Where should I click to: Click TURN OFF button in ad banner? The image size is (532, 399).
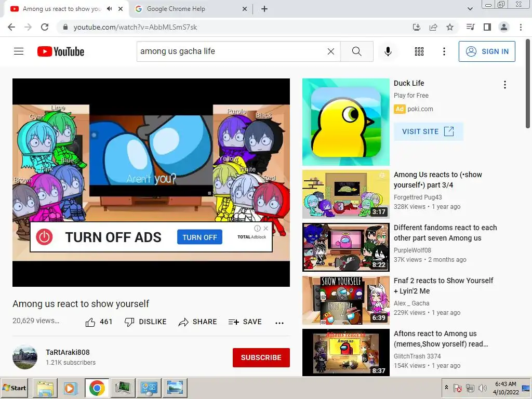coord(199,237)
